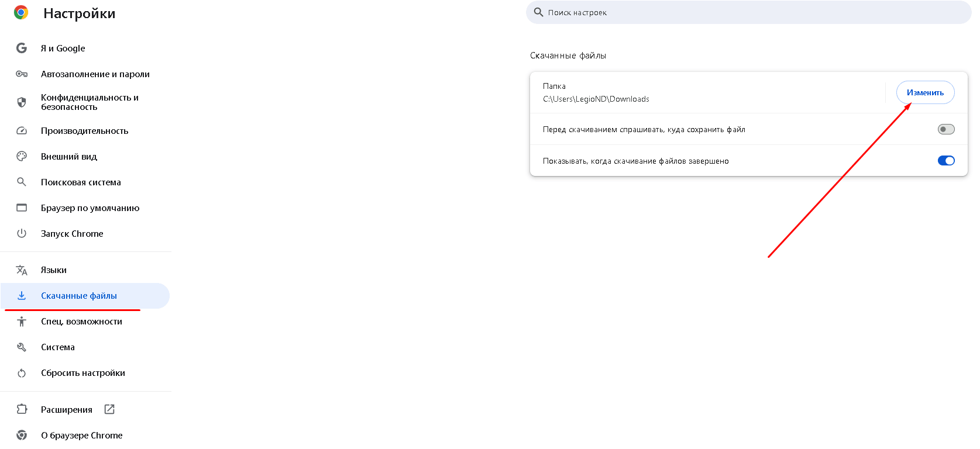980x449 pixels.
Task: Disable showing downloads when finished toggle
Action: [x=945, y=161]
